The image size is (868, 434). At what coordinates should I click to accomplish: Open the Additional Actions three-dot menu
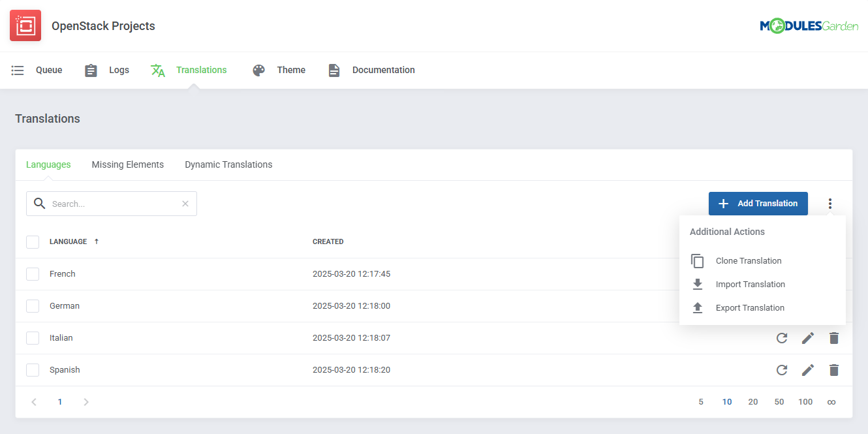829,203
